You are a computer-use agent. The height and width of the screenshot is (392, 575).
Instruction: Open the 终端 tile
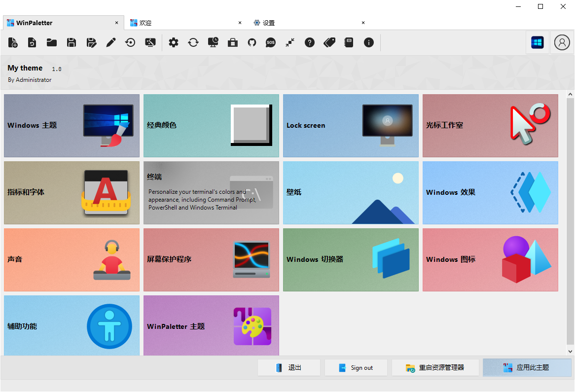point(211,193)
